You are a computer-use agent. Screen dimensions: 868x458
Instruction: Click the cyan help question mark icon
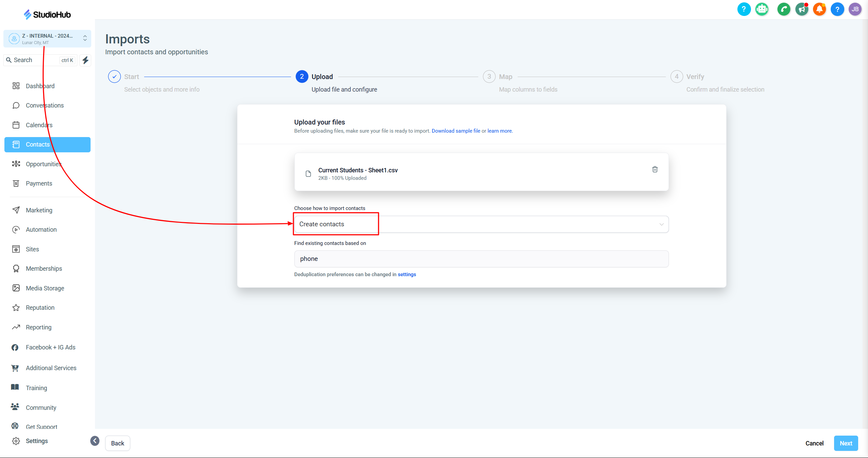pyautogui.click(x=744, y=9)
